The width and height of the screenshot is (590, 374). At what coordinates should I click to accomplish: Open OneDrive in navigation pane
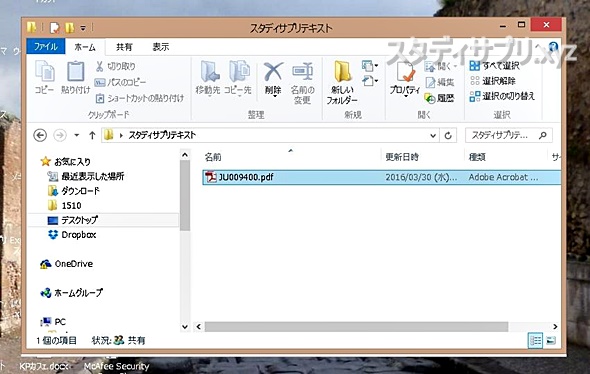67,264
